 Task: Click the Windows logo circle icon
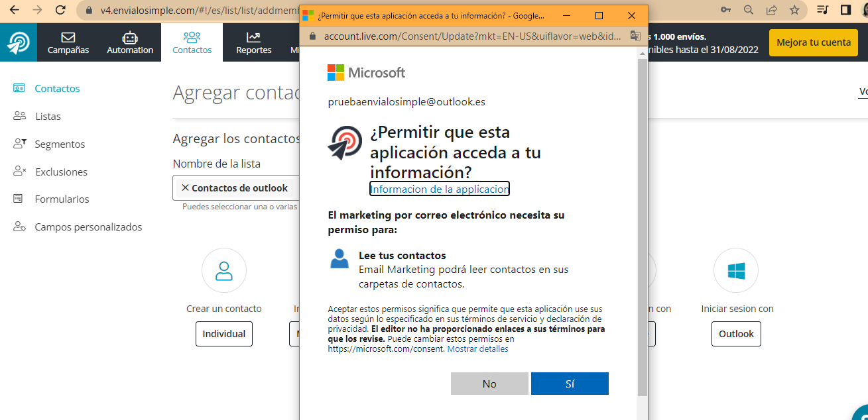pyautogui.click(x=736, y=270)
